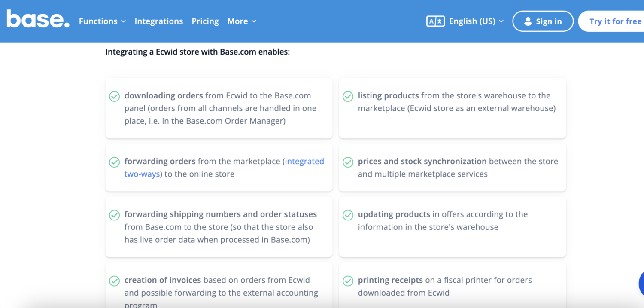Click checkmark icon beside printing receipts
The image size is (644, 308).
pos(348,281)
